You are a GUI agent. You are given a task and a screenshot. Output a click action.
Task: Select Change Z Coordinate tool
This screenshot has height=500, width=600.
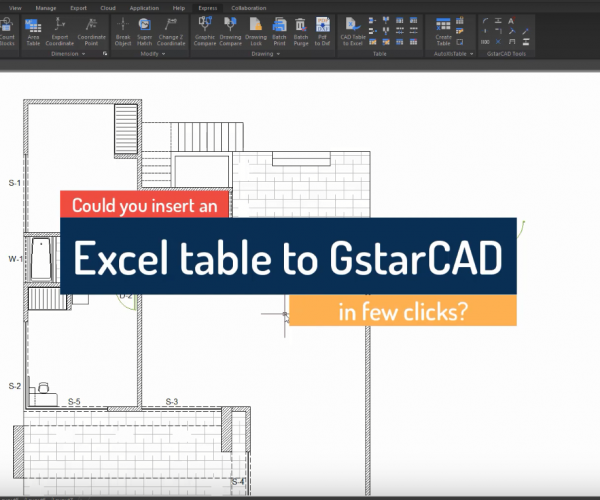(x=171, y=32)
